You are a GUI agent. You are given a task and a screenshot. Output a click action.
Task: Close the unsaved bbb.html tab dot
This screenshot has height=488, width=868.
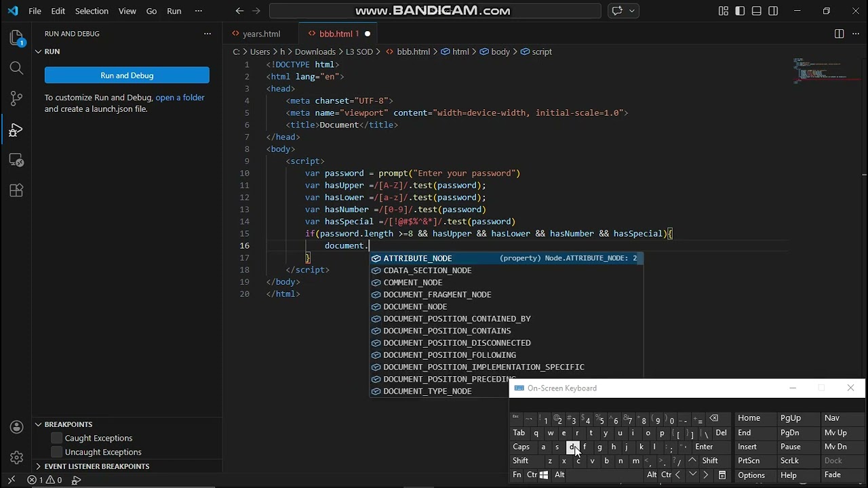(367, 34)
